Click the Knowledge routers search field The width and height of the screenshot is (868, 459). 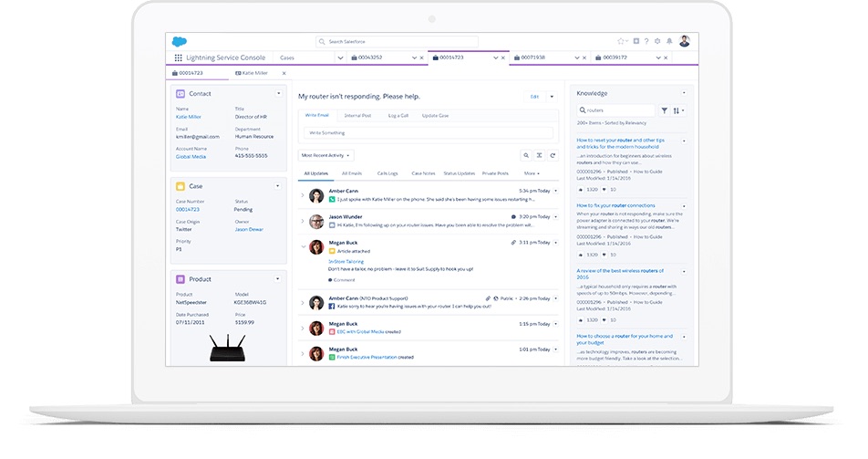coord(615,110)
